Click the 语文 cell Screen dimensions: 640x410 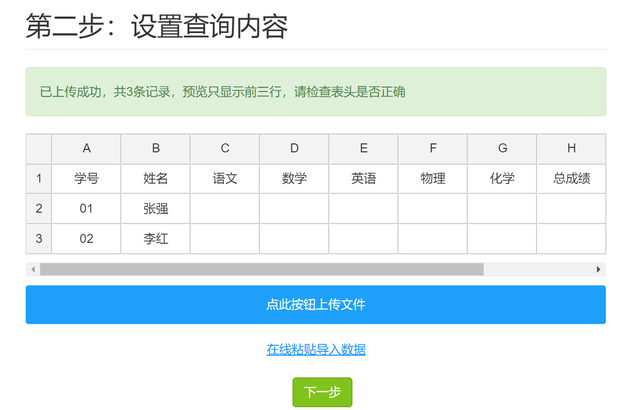pos(225,179)
